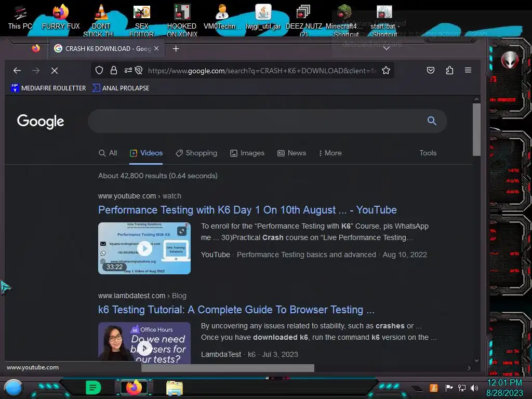Viewport: 532px width, 399px height.
Task: Open the search Tools options
Action: coord(428,153)
